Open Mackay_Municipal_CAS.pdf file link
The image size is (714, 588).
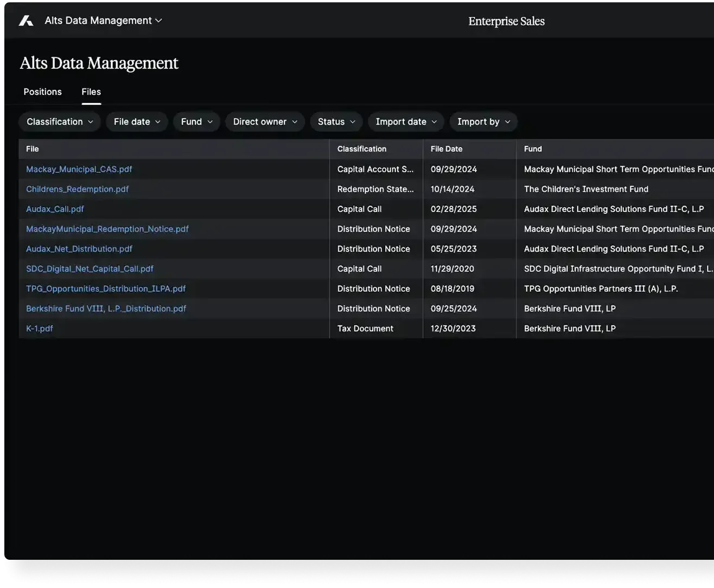pos(79,169)
